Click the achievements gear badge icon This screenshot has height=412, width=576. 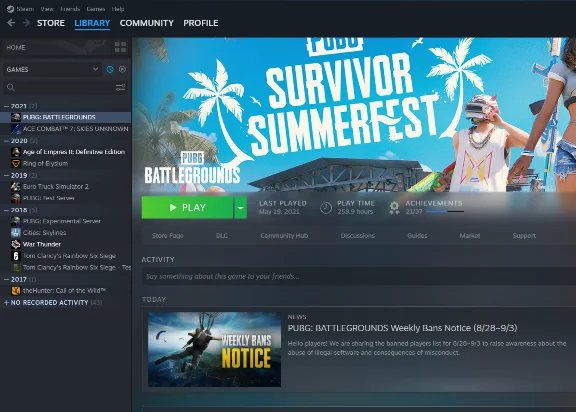(x=394, y=208)
